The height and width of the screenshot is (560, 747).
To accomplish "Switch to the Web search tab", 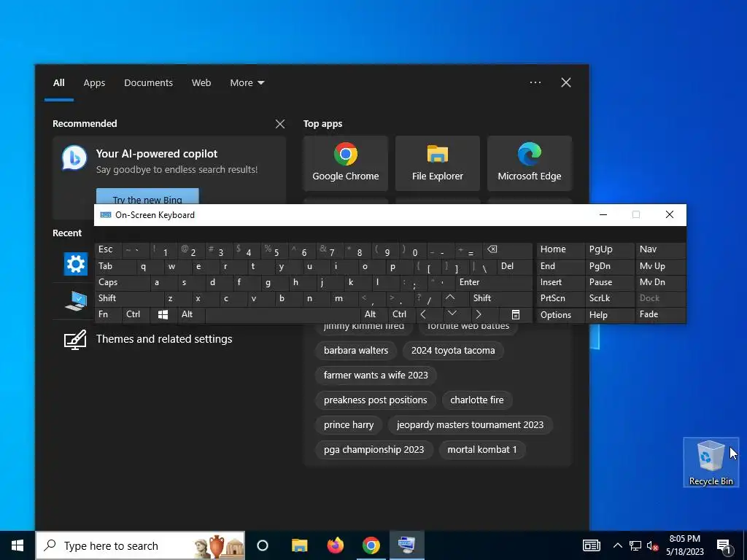I will (x=201, y=83).
